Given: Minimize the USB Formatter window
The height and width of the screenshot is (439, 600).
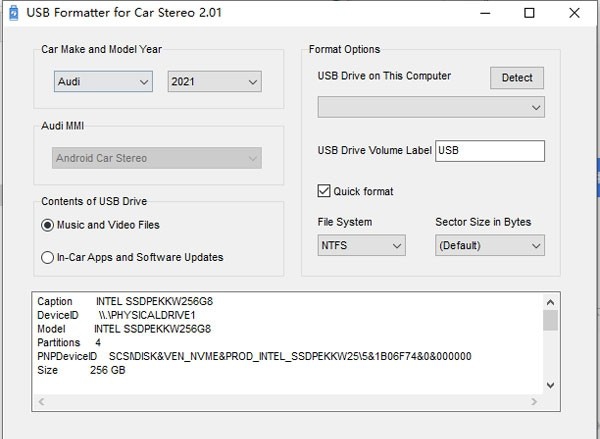Looking at the screenshot, I should pyautogui.click(x=485, y=13).
